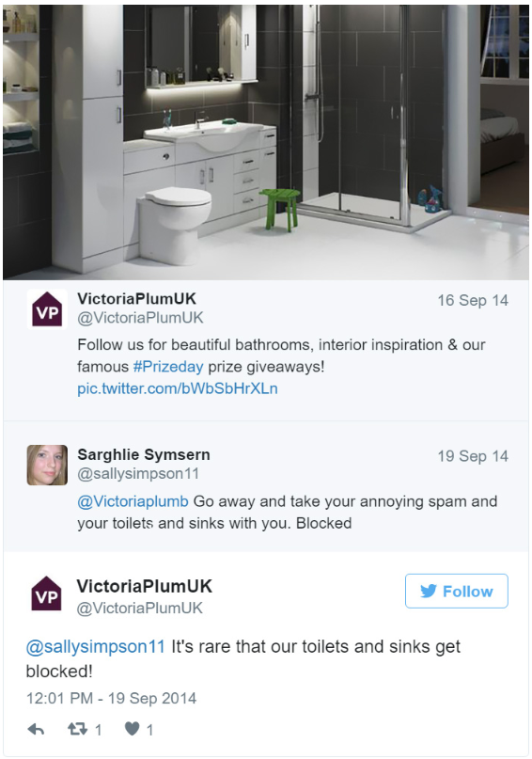Click VP logo avatar in first tweet

click(47, 308)
